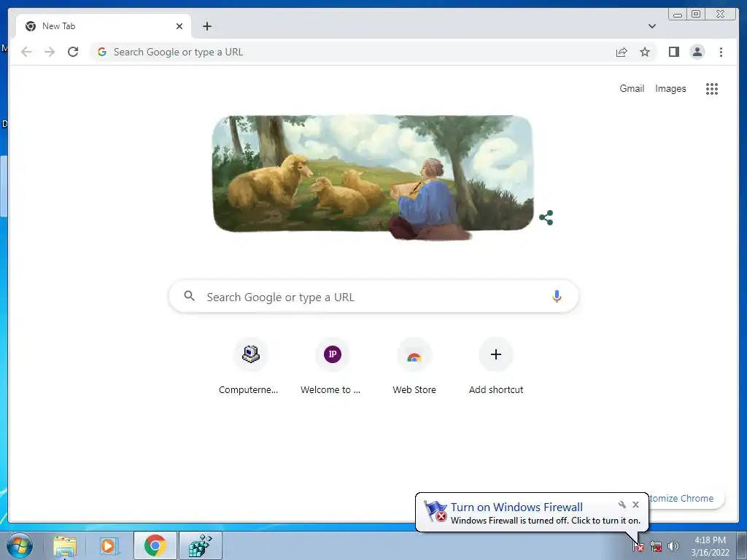Focus the center Google search box
This screenshot has height=560, width=747.
pyautogui.click(x=373, y=296)
